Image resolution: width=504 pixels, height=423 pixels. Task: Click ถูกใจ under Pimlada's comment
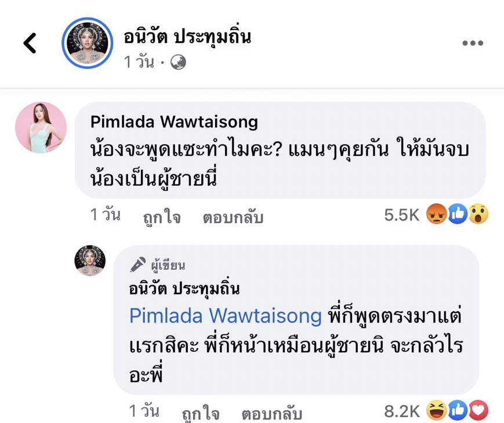[161, 217]
